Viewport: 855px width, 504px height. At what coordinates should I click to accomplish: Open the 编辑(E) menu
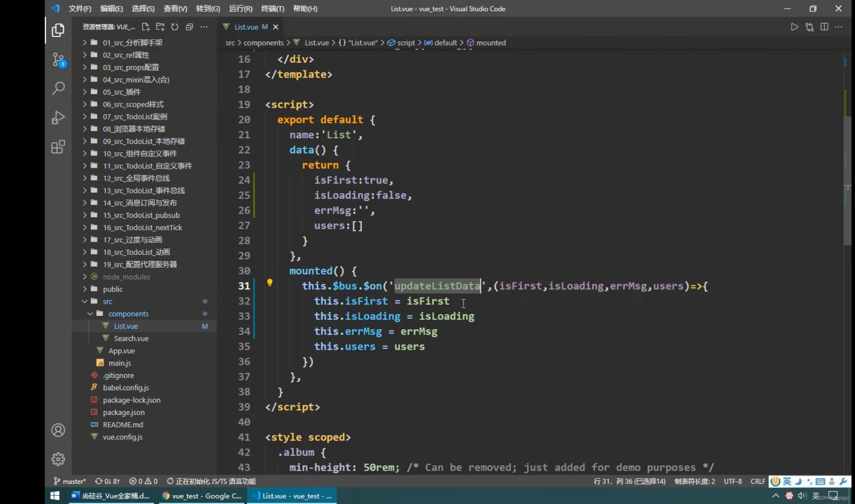pos(111,9)
